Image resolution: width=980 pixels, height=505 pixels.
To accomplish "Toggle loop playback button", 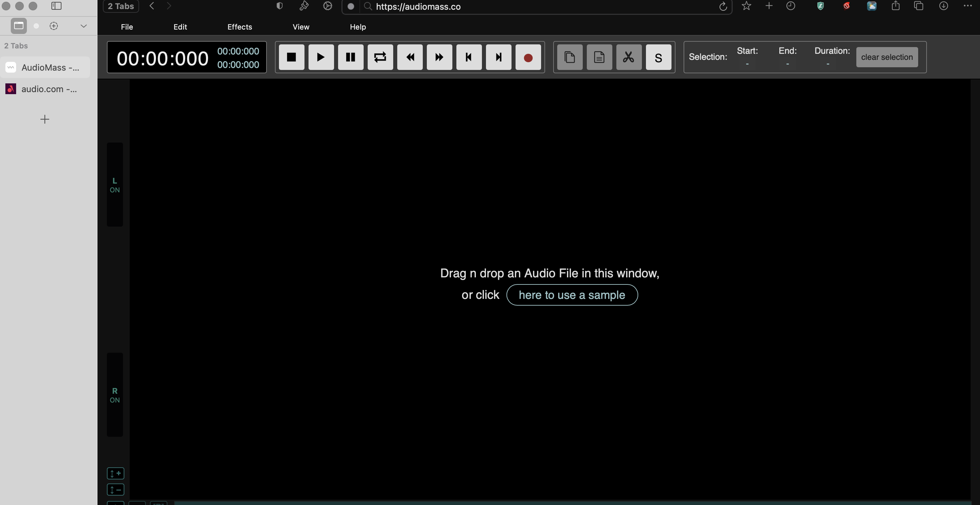I will [x=380, y=57].
